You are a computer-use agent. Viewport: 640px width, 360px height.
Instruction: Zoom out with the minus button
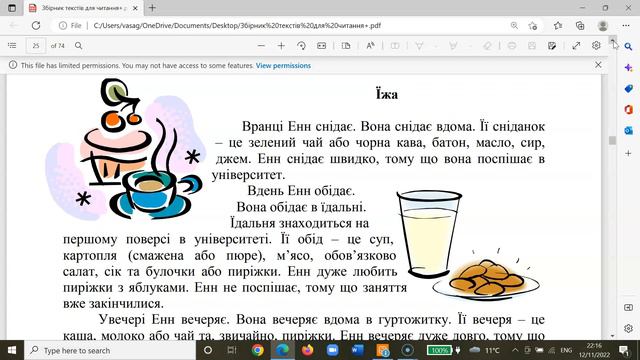[261, 46]
